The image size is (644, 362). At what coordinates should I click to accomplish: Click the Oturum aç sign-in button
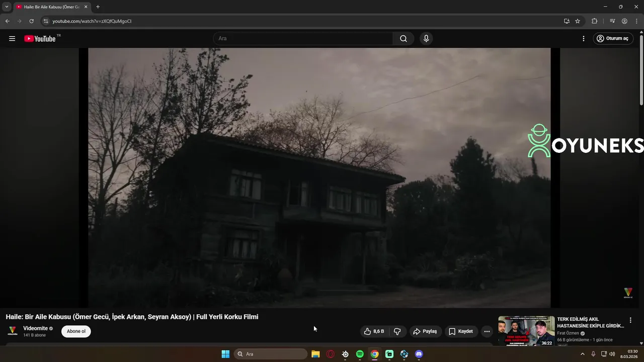(612, 39)
